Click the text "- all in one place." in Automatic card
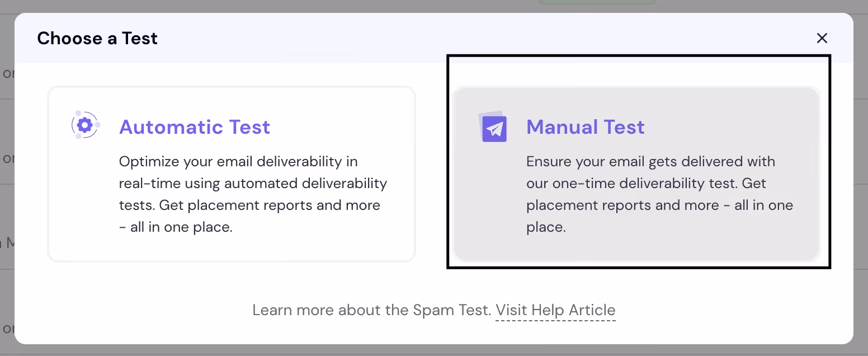Image resolution: width=868 pixels, height=356 pixels. tap(176, 227)
